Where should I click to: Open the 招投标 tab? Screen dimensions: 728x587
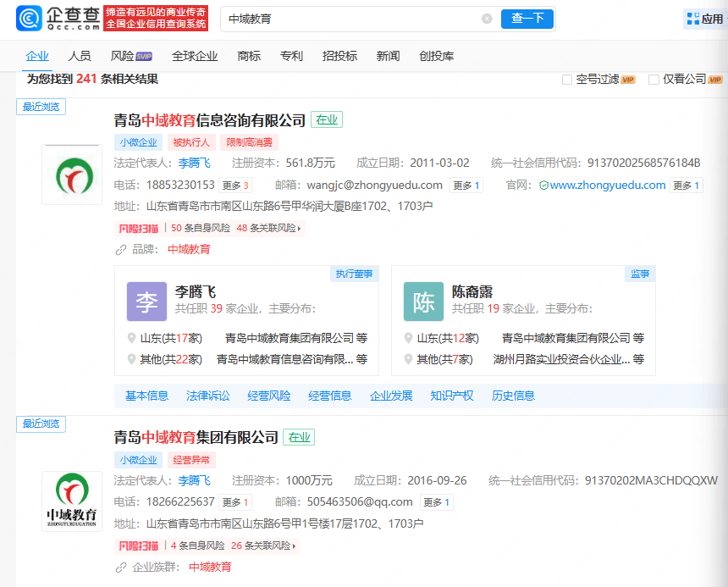click(339, 56)
